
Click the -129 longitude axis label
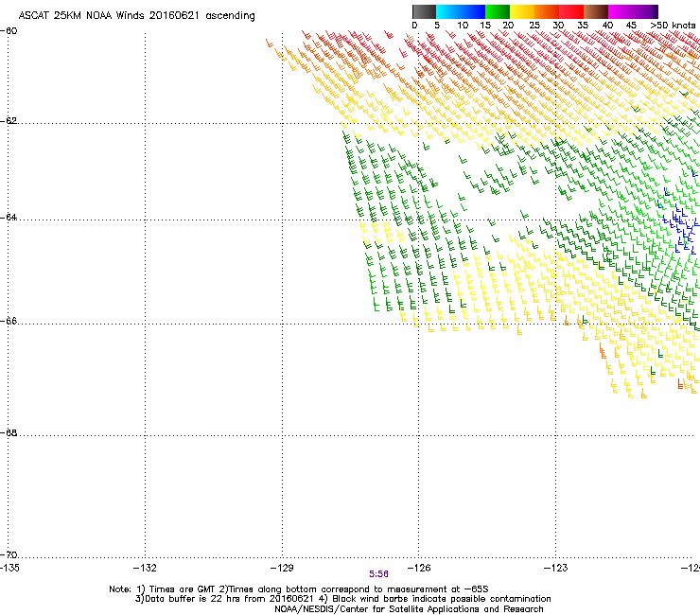(282, 568)
